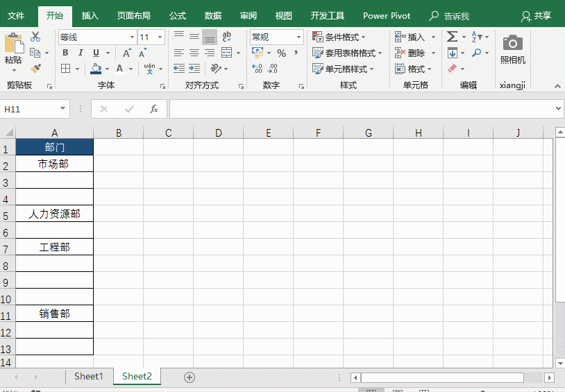Image resolution: width=565 pixels, height=392 pixels.
Task: Click the insert function fx button
Action: pos(154,109)
